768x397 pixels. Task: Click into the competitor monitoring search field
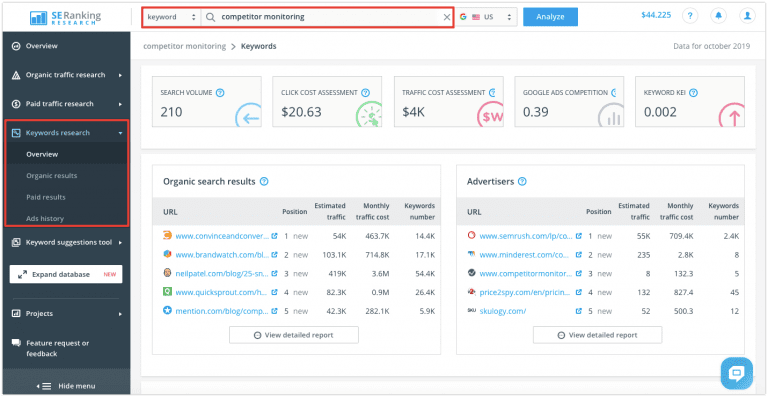[x=328, y=17]
